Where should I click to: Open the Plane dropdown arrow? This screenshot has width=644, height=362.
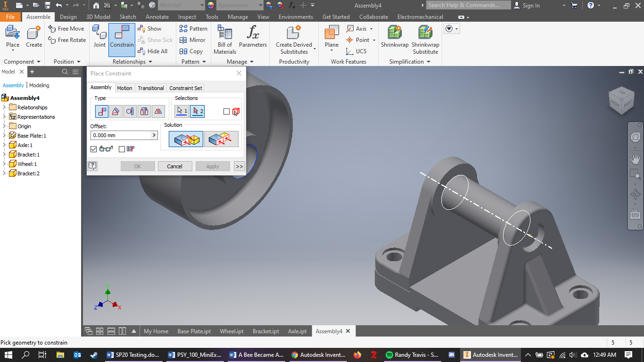tap(331, 51)
